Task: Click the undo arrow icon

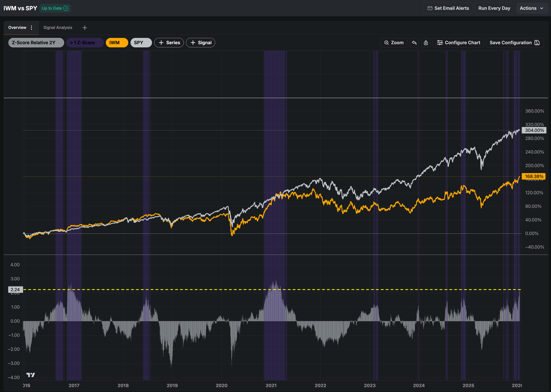Action: point(413,42)
